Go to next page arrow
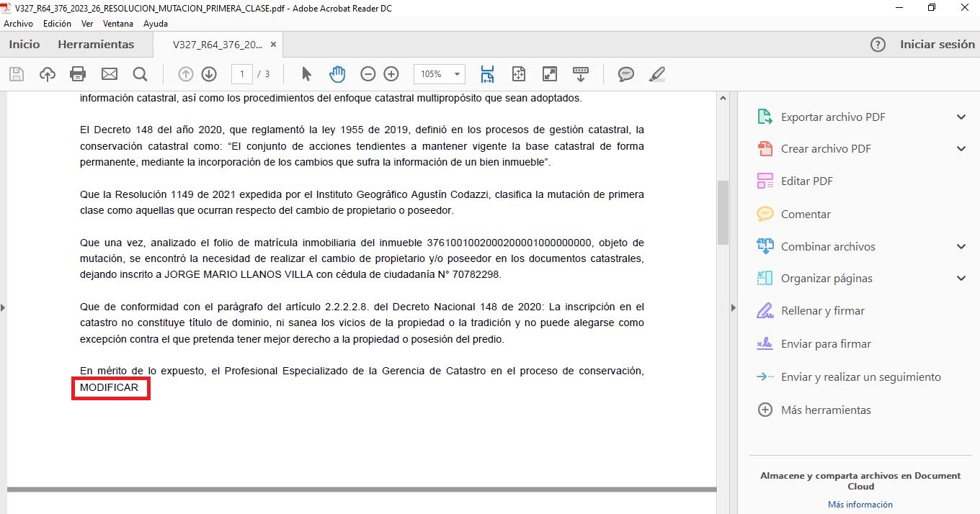 [209, 74]
